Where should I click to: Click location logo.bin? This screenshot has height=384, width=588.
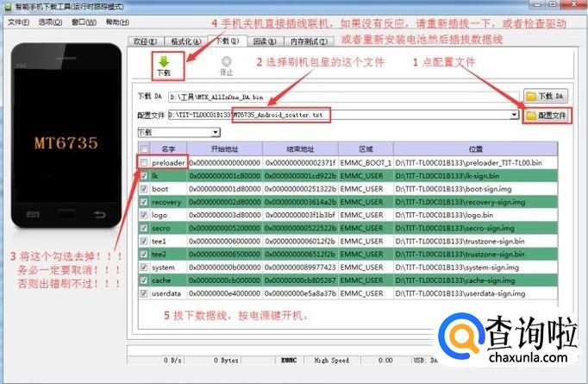tap(444, 215)
